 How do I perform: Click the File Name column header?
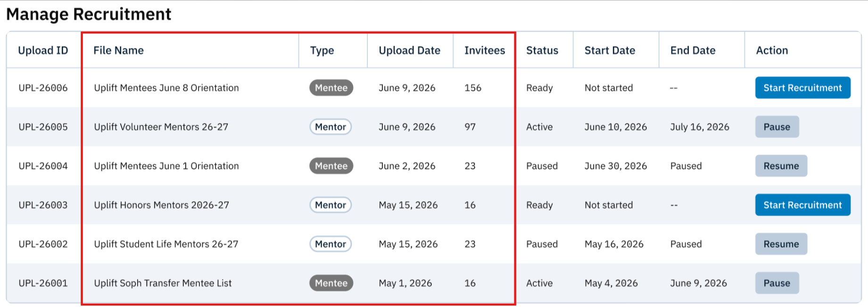coord(118,50)
